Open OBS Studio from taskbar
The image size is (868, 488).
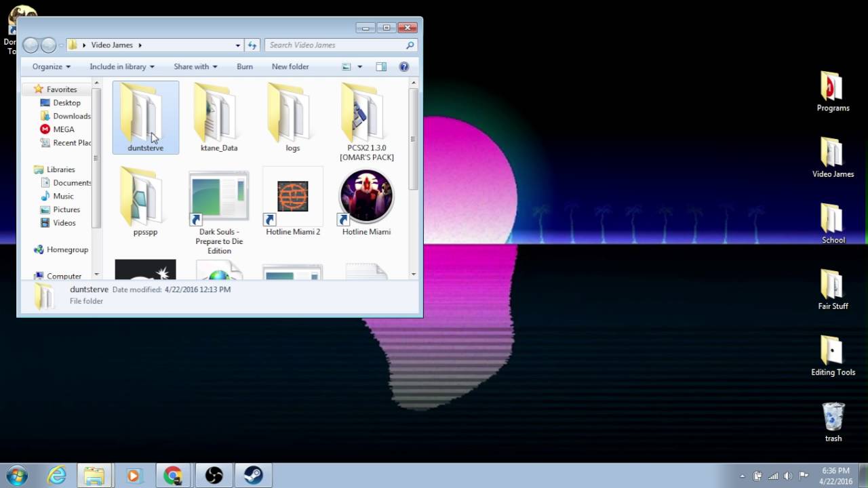(214, 475)
